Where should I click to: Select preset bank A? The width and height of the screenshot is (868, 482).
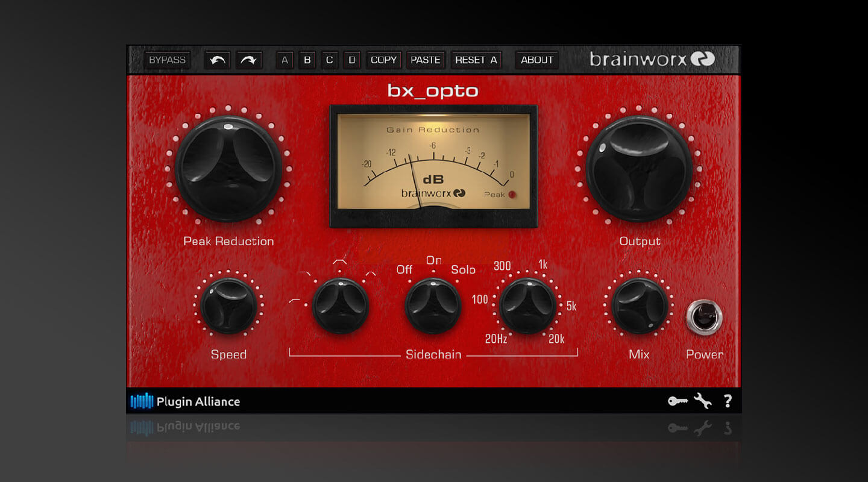(285, 60)
